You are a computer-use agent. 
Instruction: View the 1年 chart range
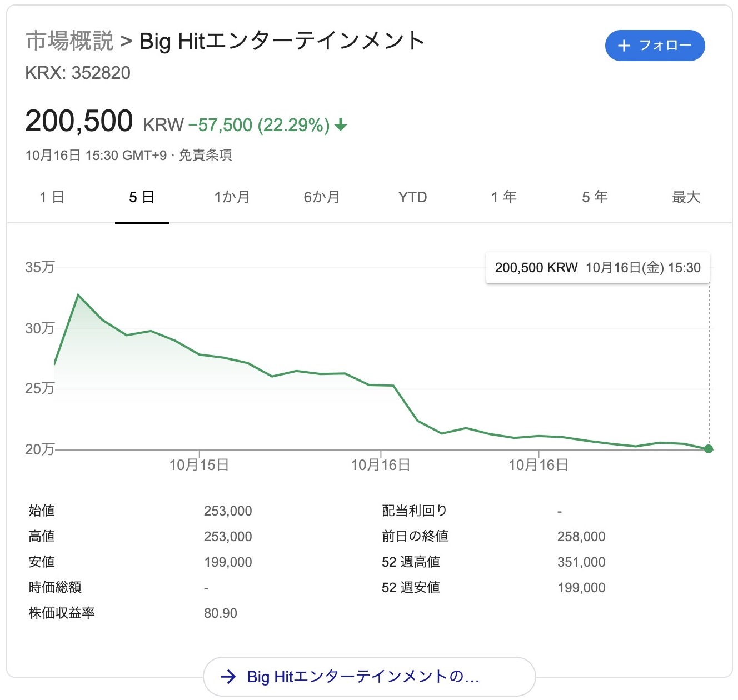pos(503,197)
